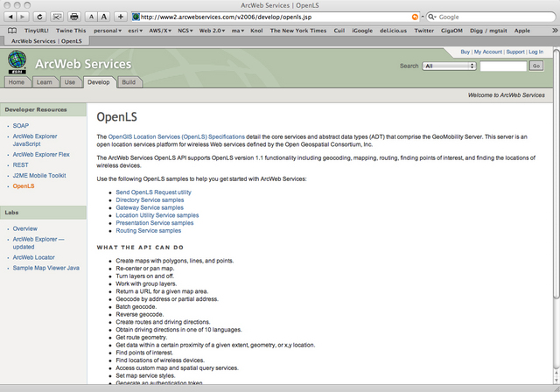This screenshot has width=560, height=392.
Task: Decrease text size with small A button
Action: [91, 17]
